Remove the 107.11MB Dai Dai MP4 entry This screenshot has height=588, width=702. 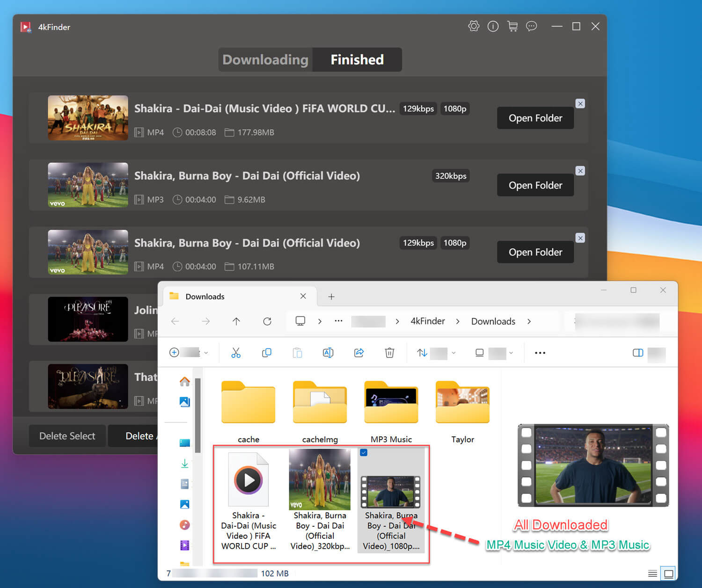click(x=580, y=238)
